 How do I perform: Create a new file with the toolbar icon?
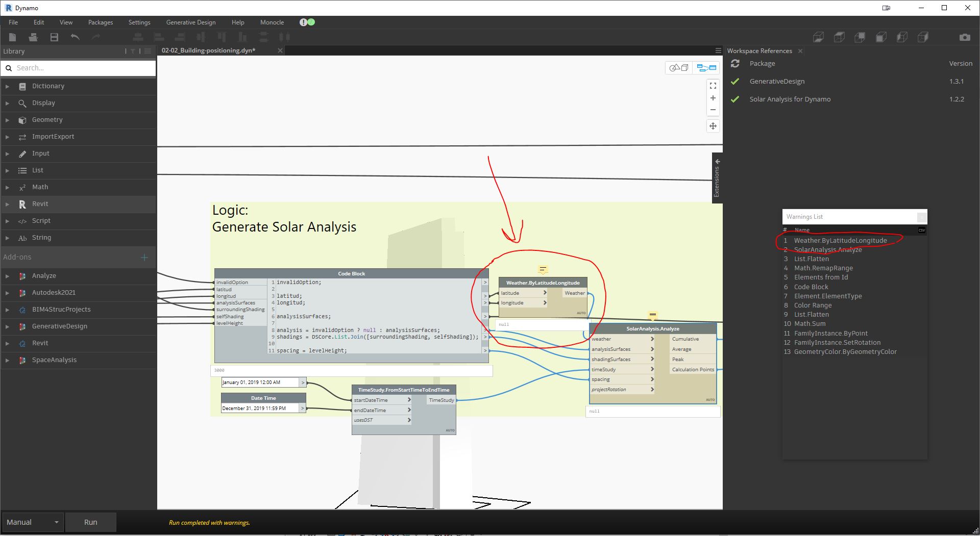click(13, 37)
